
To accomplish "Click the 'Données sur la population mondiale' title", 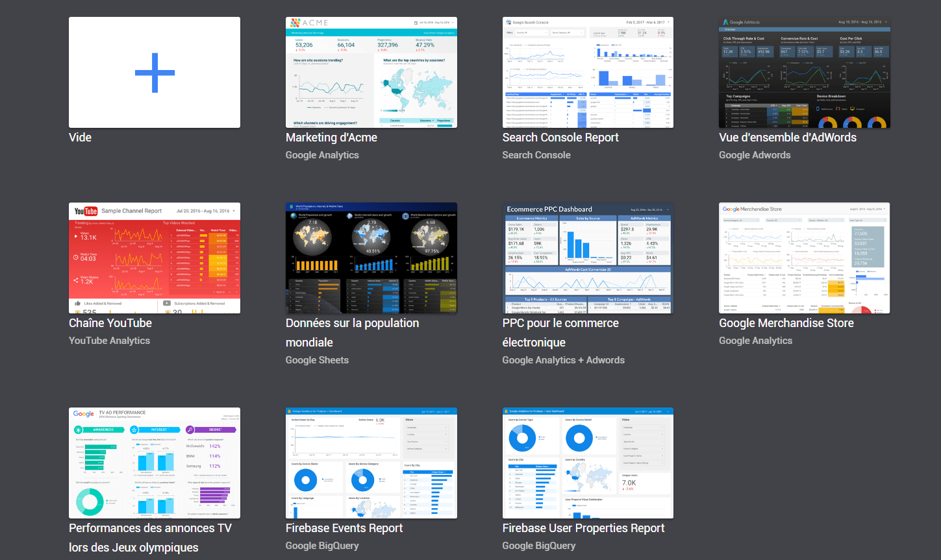I will tap(353, 333).
